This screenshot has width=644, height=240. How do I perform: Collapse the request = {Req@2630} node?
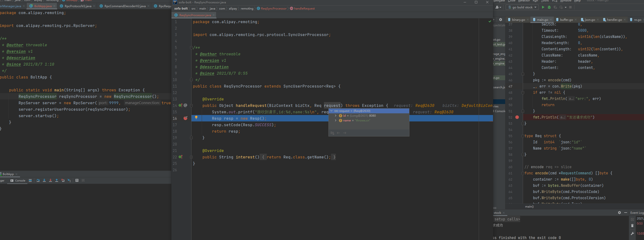coord(332,111)
